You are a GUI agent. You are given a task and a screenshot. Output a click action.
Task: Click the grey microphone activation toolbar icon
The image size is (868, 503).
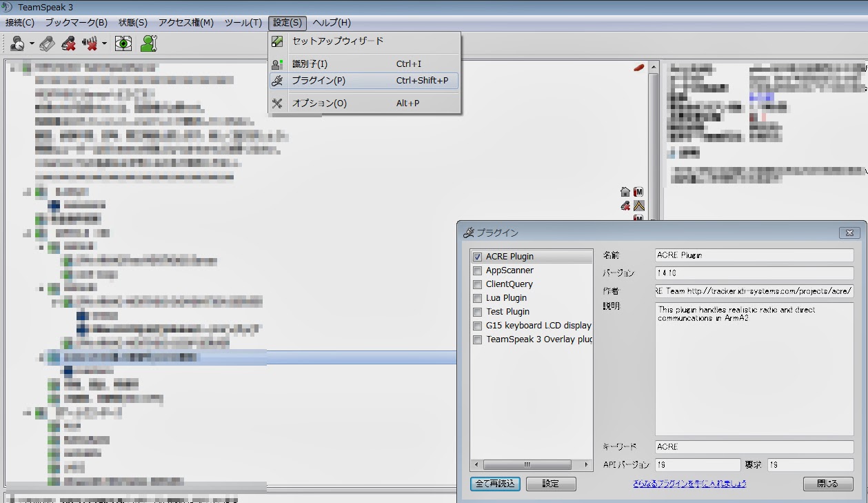click(47, 43)
